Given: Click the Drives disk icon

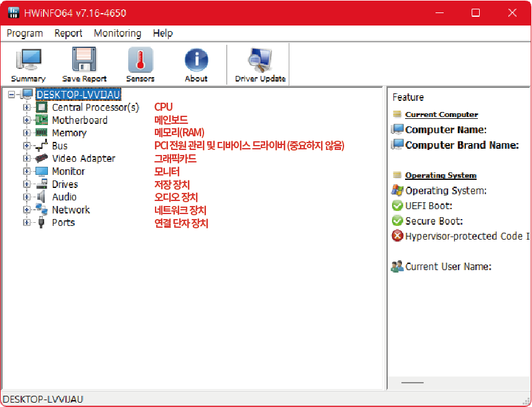Looking at the screenshot, I should tap(42, 184).
